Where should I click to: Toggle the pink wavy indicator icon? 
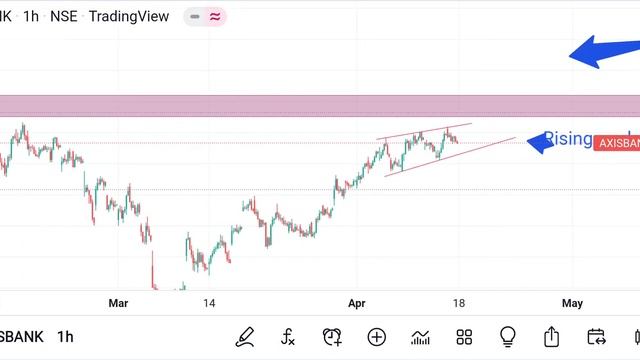[215, 17]
